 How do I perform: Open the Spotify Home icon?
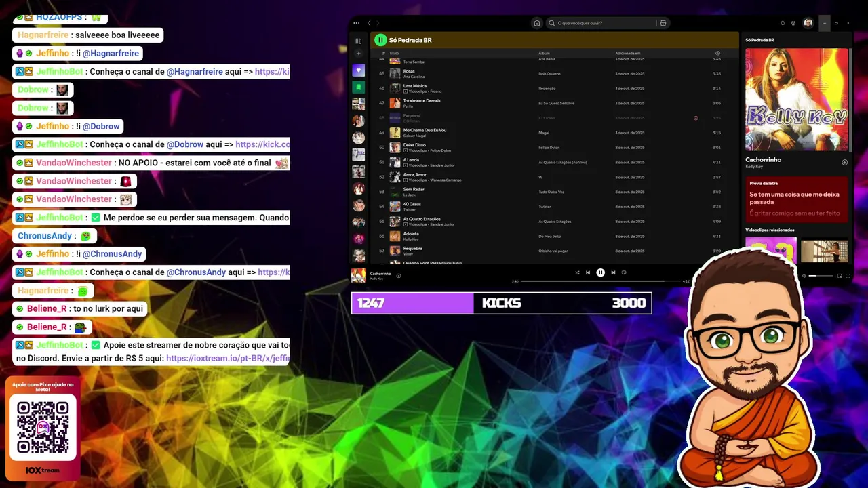537,23
